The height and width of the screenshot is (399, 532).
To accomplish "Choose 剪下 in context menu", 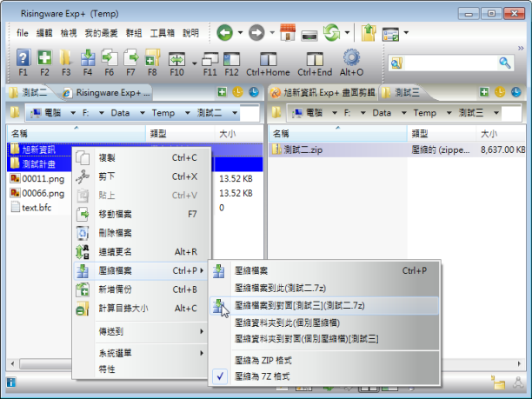I will [x=141, y=176].
